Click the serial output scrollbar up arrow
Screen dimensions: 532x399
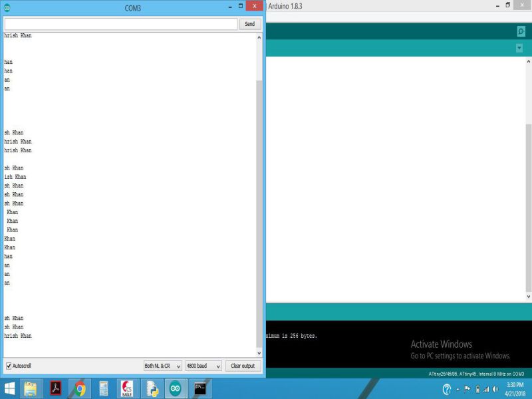point(259,37)
